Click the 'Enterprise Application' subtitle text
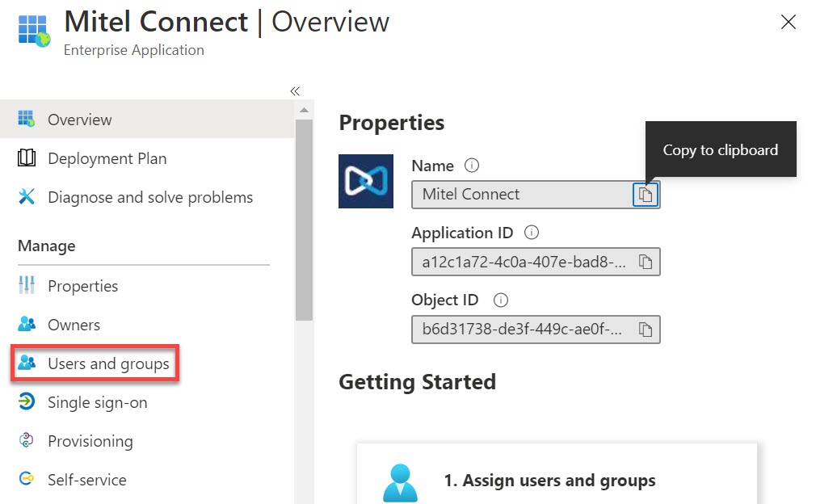Viewport: 816px width, 504px height. pos(134,50)
